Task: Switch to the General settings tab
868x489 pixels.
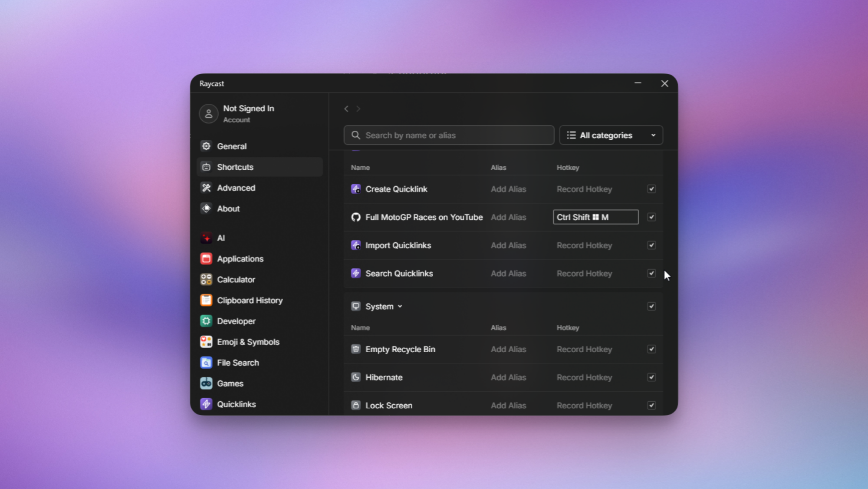Action: coord(232,146)
